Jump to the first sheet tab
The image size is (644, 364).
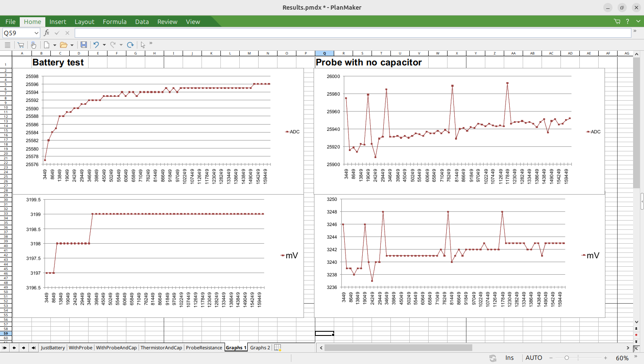5,348
